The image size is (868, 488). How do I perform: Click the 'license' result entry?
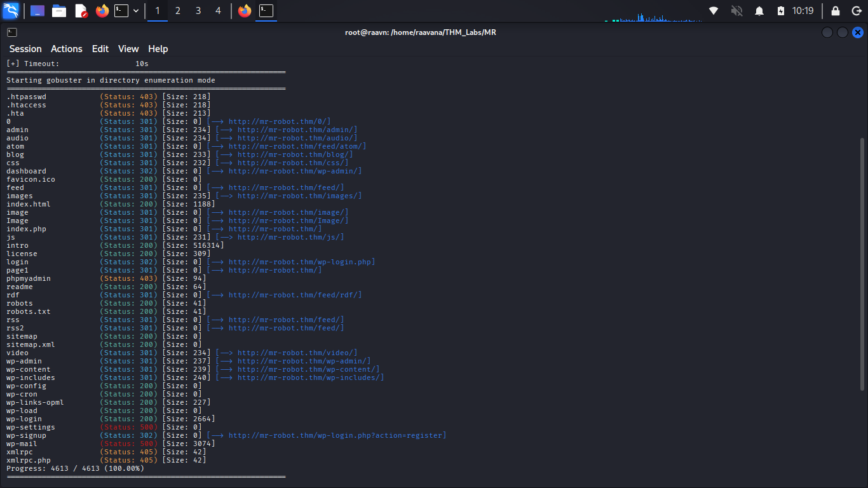pyautogui.click(x=22, y=254)
